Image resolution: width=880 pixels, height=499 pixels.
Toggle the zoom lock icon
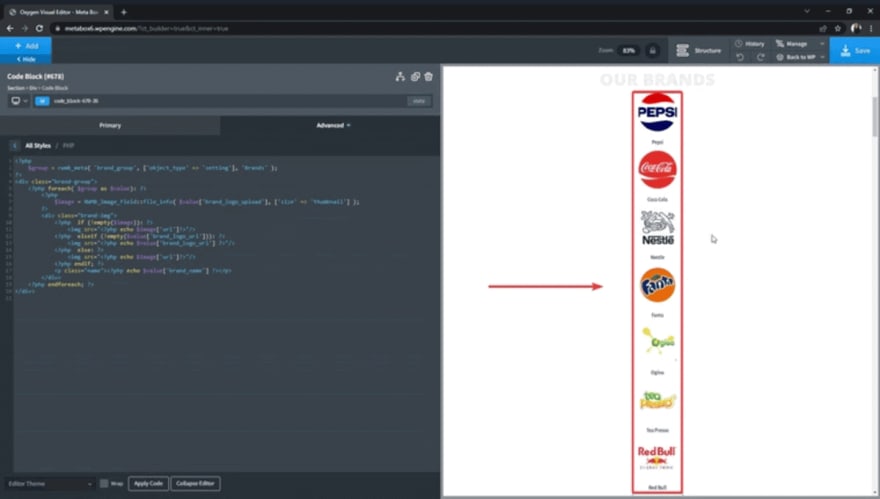pyautogui.click(x=652, y=51)
